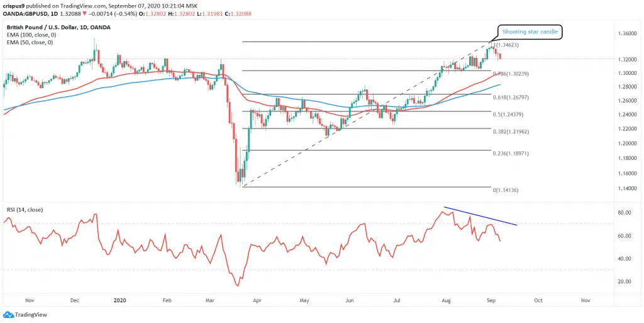This screenshot has width=644, height=323.
Task: Click the TradingView logo at bottom
Action: (25, 315)
